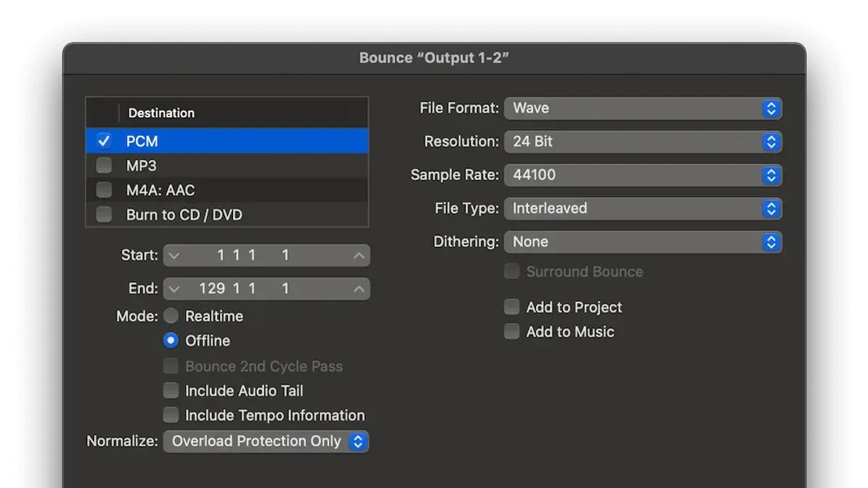Click the Start field decrement arrow
The height and width of the screenshot is (488, 868).
(174, 255)
